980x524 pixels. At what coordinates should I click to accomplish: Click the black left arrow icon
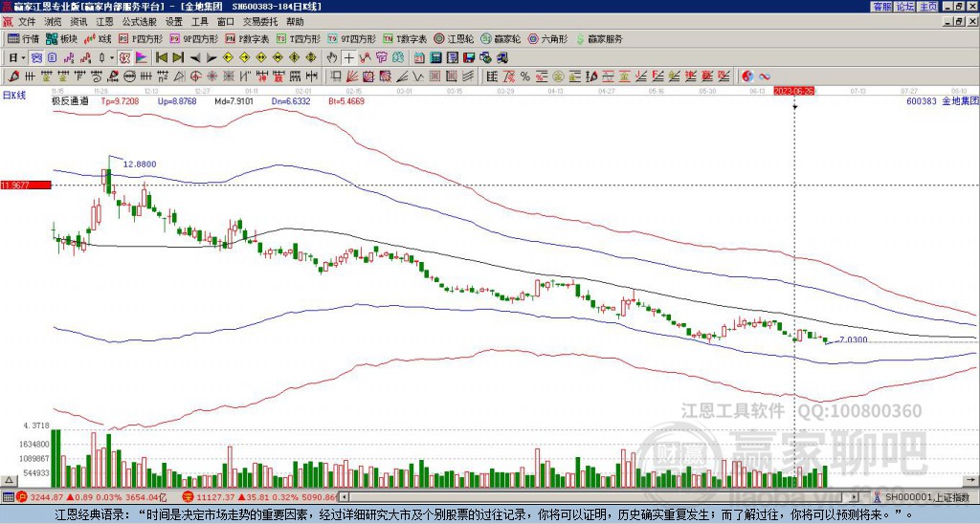tap(195, 58)
